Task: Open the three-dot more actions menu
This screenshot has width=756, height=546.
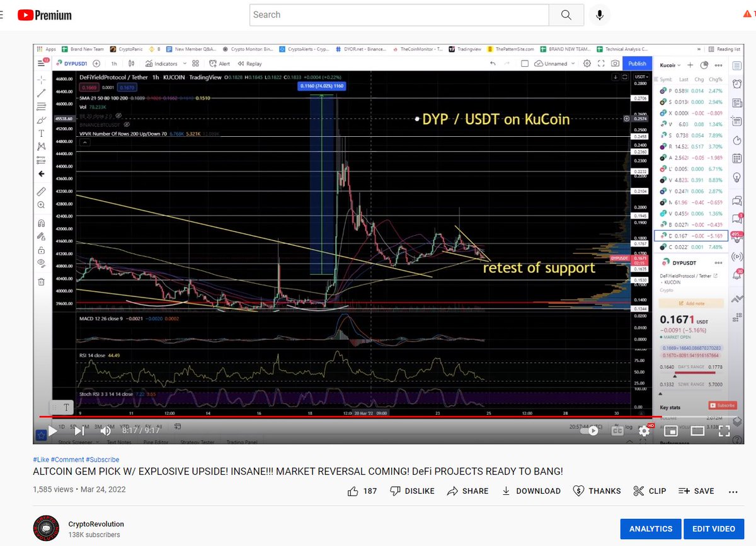Action: pos(733,491)
